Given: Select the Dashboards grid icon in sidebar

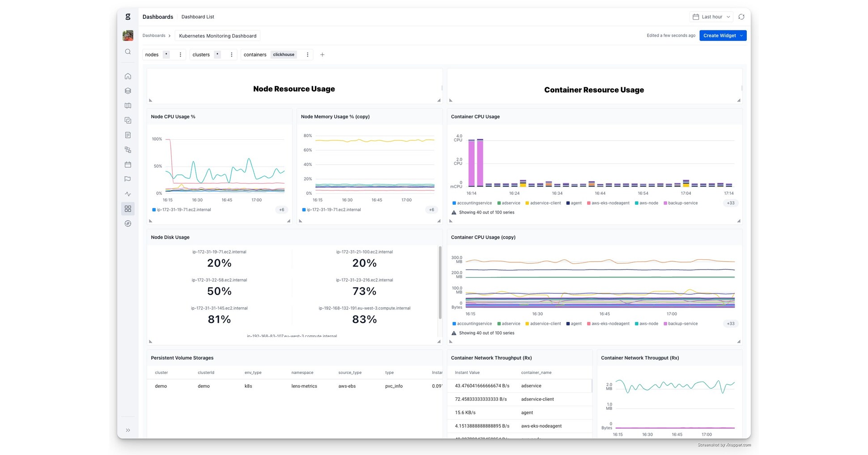Looking at the screenshot, I should [128, 209].
